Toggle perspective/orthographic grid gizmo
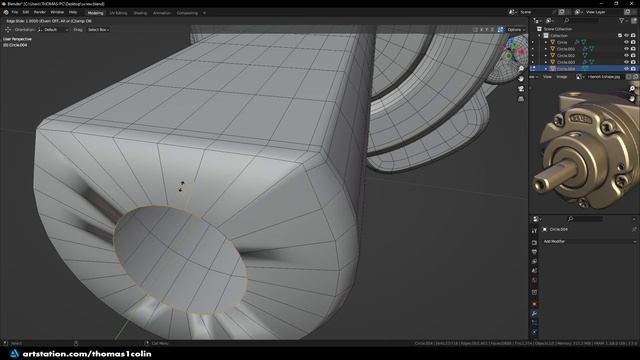This screenshot has height=360, width=640. pos(521,99)
